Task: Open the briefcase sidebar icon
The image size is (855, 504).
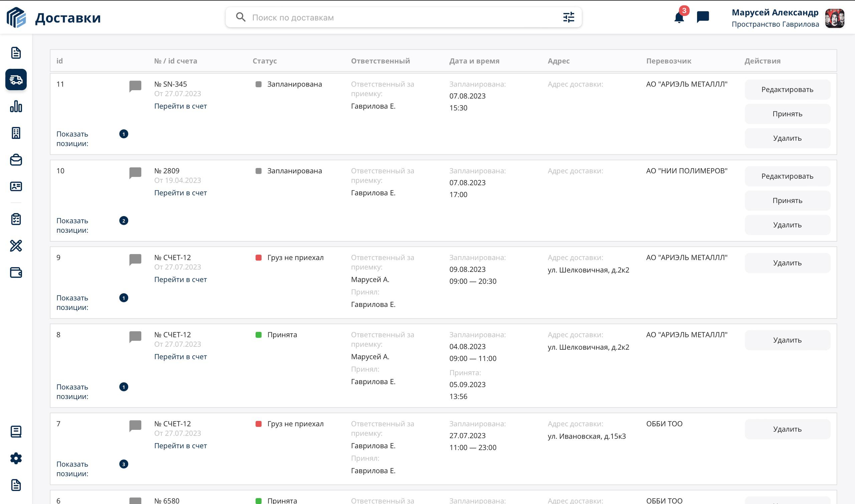Action: (x=16, y=160)
